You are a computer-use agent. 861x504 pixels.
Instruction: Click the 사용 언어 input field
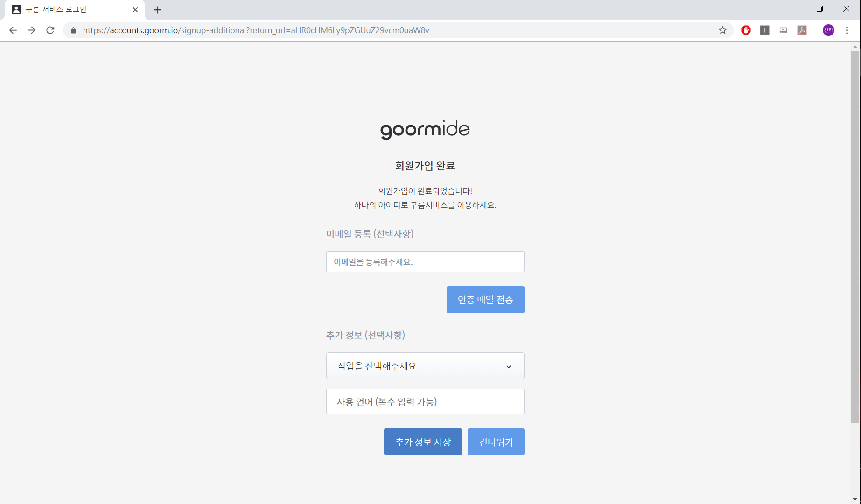click(x=425, y=402)
